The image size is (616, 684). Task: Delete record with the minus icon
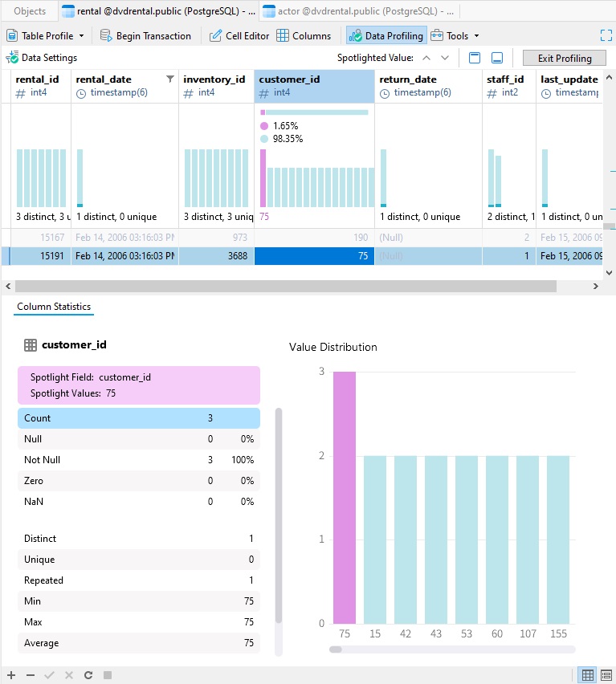pos(30,675)
